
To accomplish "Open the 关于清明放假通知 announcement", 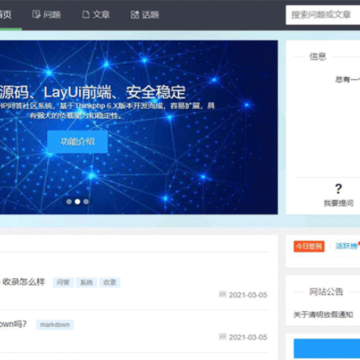I will pyautogui.click(x=323, y=315).
